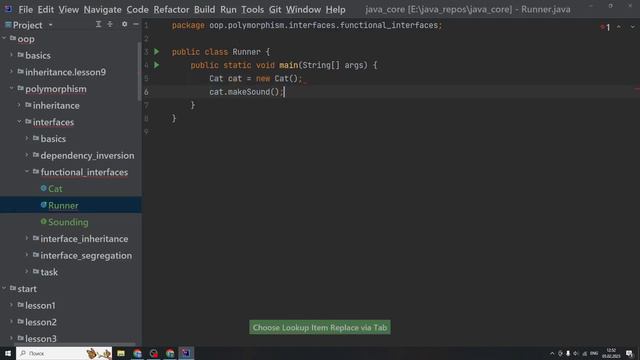640x360 pixels.
Task: Open the File menu
Action: point(25,9)
